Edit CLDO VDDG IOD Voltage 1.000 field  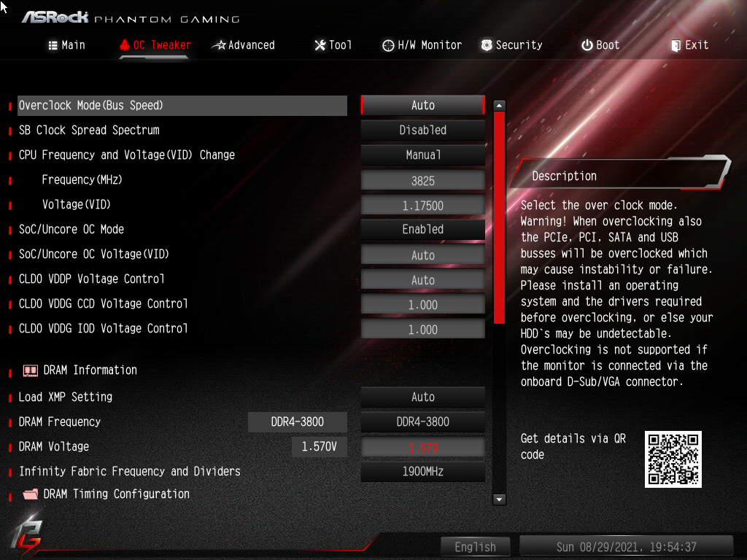pyautogui.click(x=423, y=329)
